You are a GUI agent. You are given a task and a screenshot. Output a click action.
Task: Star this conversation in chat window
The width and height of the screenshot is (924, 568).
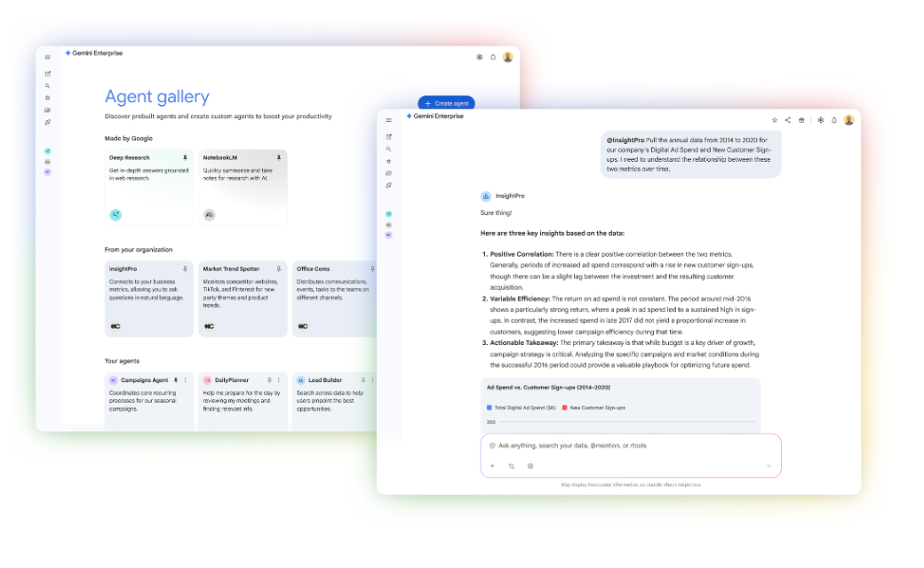click(775, 120)
